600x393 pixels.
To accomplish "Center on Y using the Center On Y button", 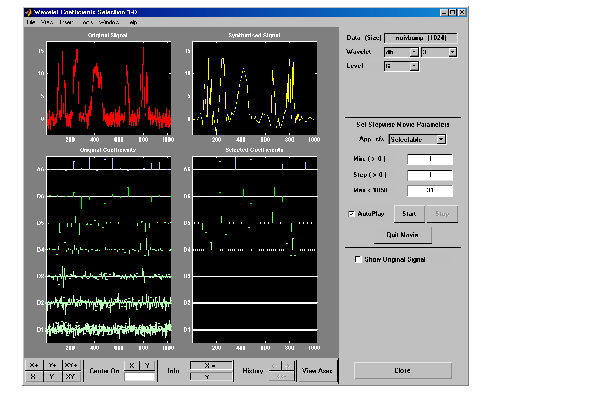I will pos(147,365).
